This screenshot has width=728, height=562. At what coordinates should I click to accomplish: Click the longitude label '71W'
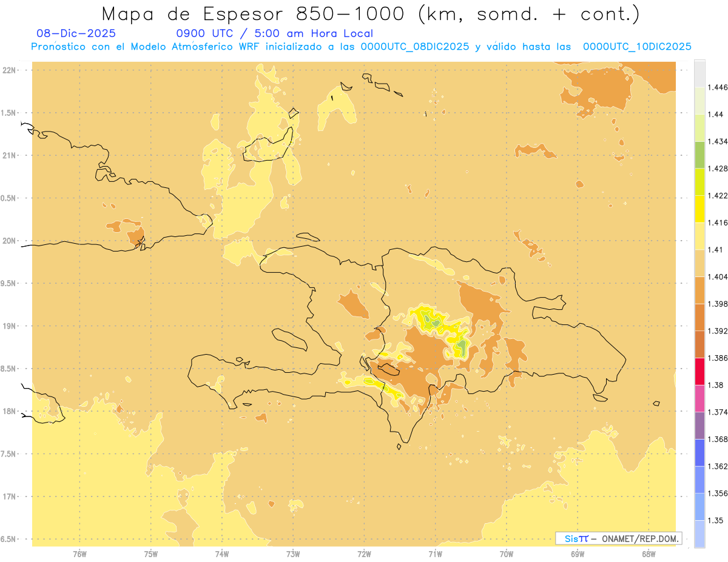pos(436,554)
